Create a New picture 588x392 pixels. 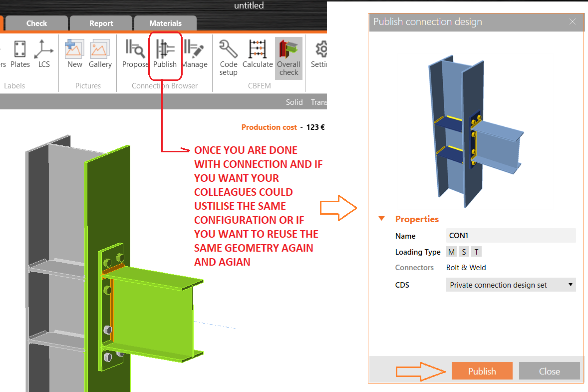pyautogui.click(x=74, y=53)
